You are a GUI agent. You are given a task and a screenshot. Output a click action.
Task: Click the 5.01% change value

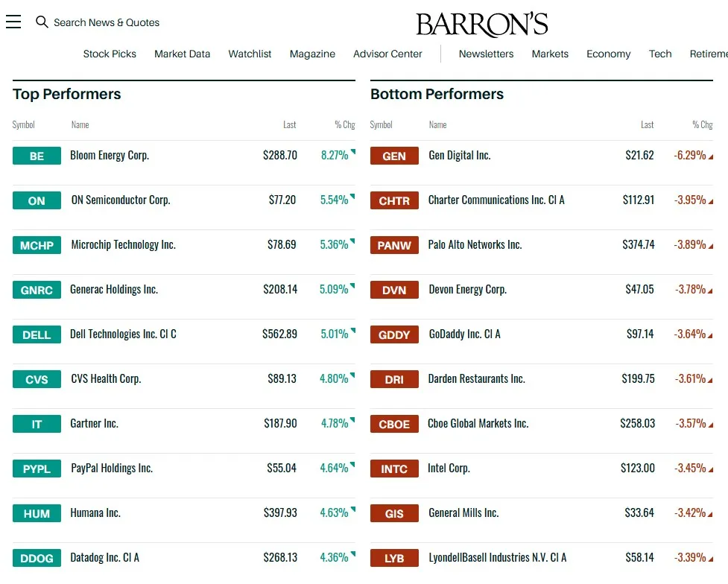[335, 334]
